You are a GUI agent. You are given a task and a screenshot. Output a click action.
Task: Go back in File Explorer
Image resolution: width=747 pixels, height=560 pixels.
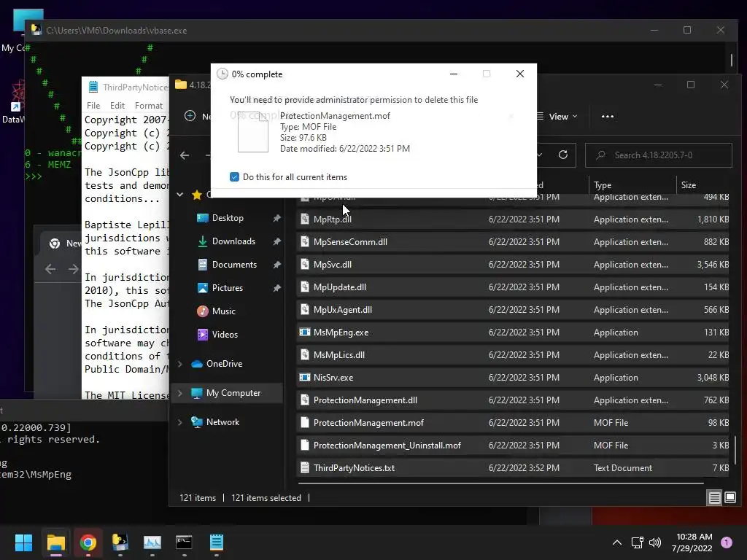click(185, 155)
